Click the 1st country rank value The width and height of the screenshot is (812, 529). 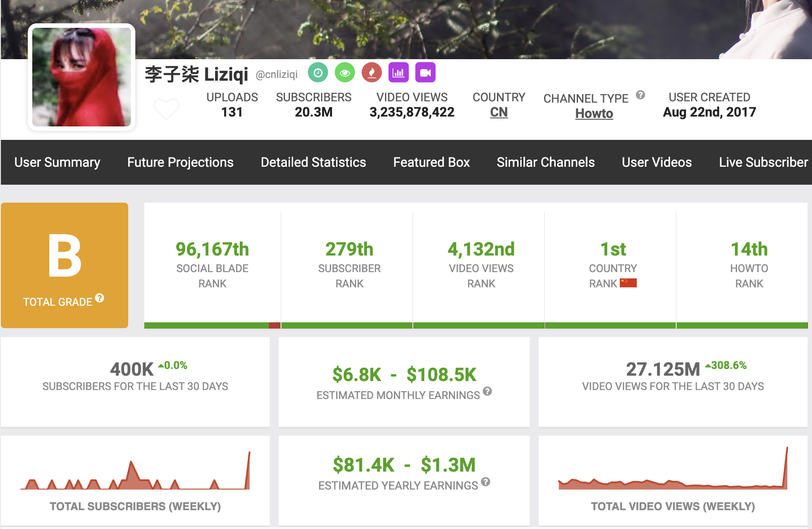pos(613,249)
